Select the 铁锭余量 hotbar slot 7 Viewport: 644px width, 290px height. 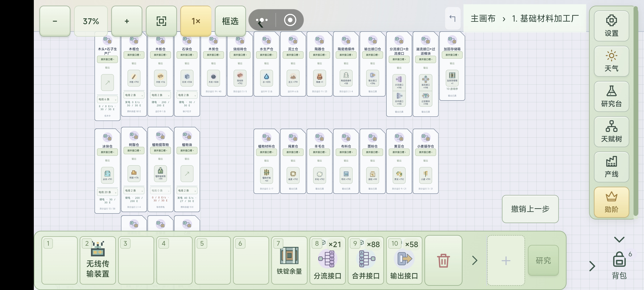pyautogui.click(x=289, y=260)
